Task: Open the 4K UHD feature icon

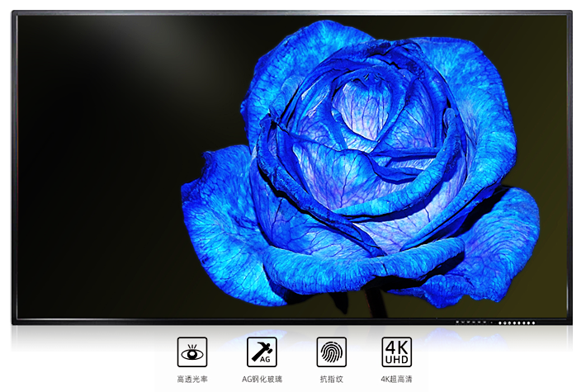Action: 396,352
